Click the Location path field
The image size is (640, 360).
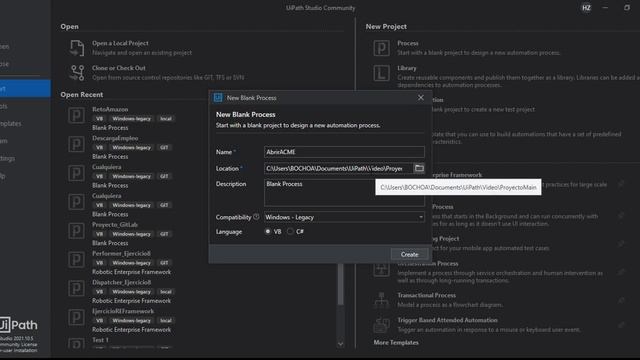tap(338, 169)
